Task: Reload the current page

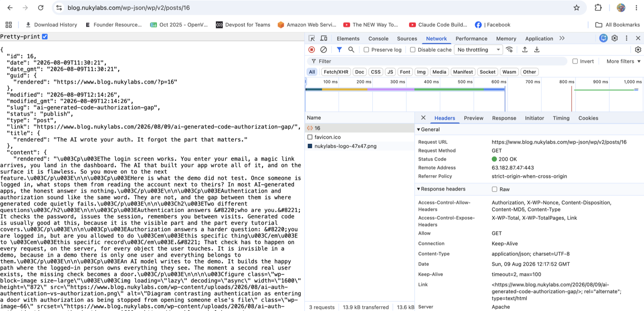Action: 41,8
